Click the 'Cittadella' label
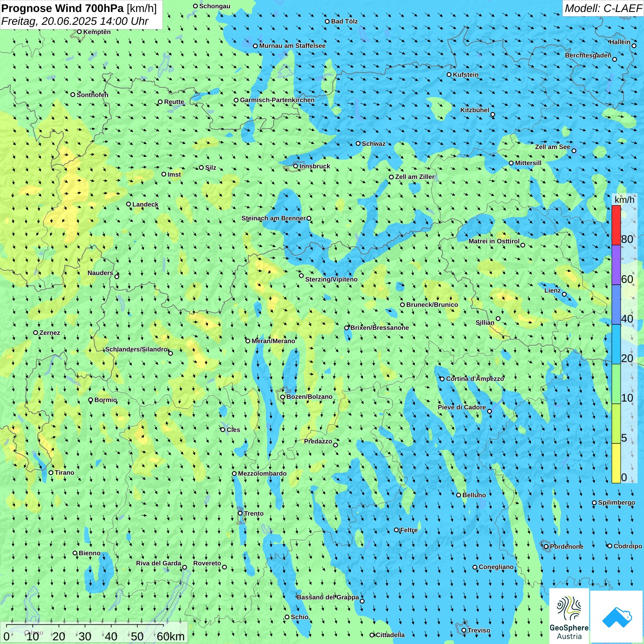 [391, 635]
